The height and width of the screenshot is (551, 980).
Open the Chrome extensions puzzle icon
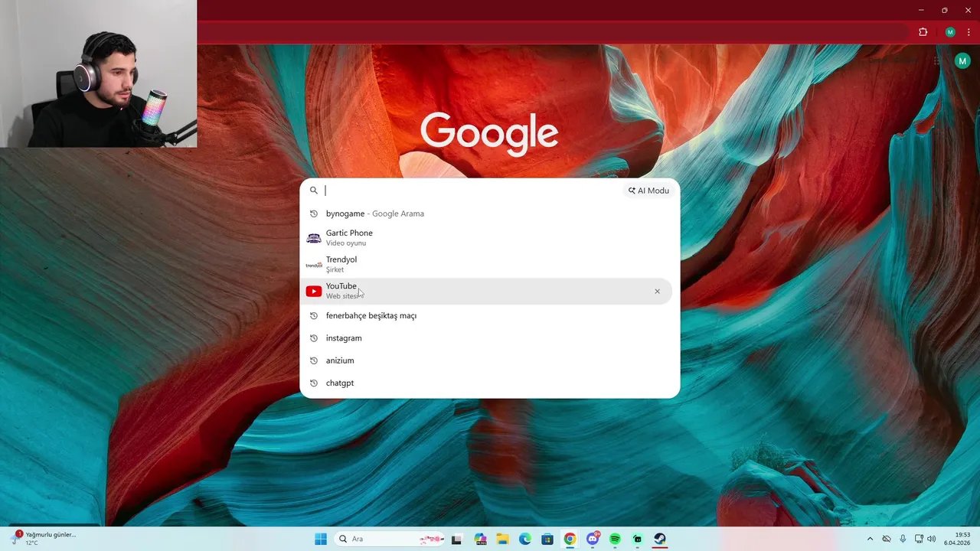[x=923, y=32]
